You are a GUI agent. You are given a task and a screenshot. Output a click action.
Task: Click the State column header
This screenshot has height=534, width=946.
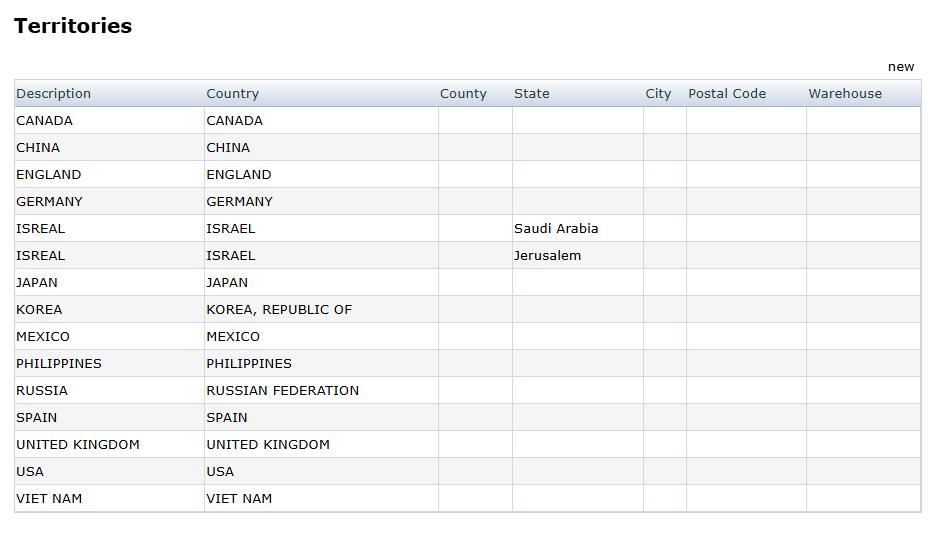tap(532, 94)
